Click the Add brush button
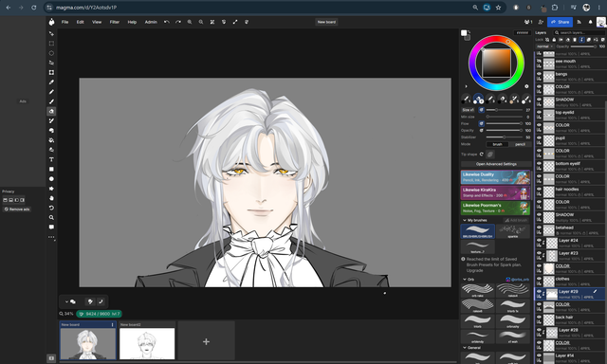 pyautogui.click(x=516, y=220)
